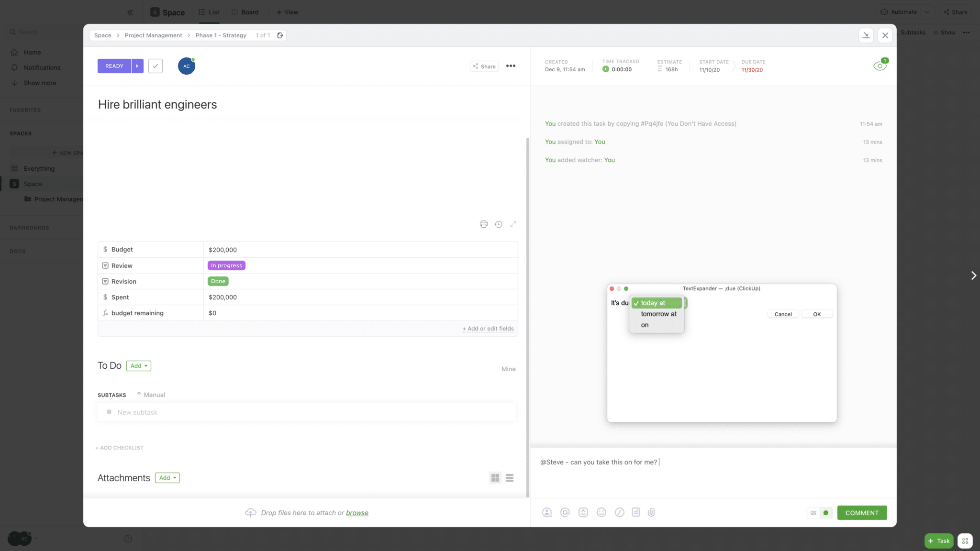The height and width of the screenshot is (551, 980).
Task: Click the task Share button
Action: tap(484, 66)
